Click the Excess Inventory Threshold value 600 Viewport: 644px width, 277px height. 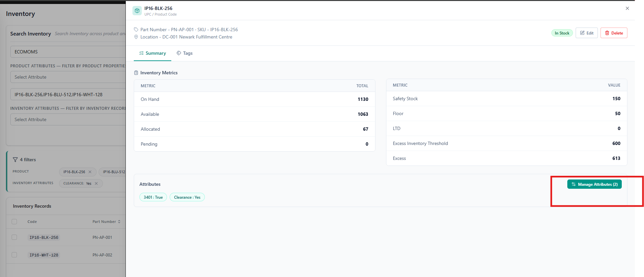click(616, 143)
